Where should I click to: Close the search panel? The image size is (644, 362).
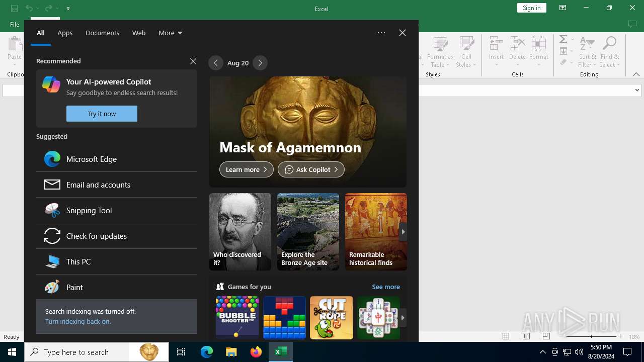click(403, 33)
